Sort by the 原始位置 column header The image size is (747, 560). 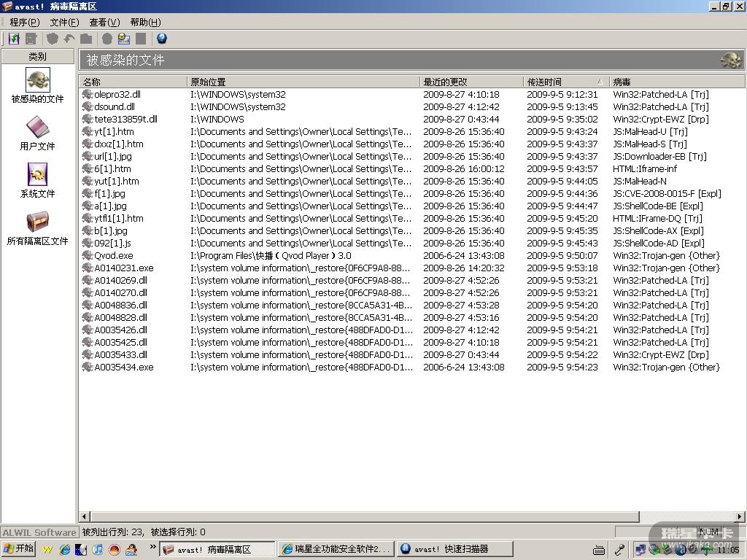pyautogui.click(x=303, y=82)
